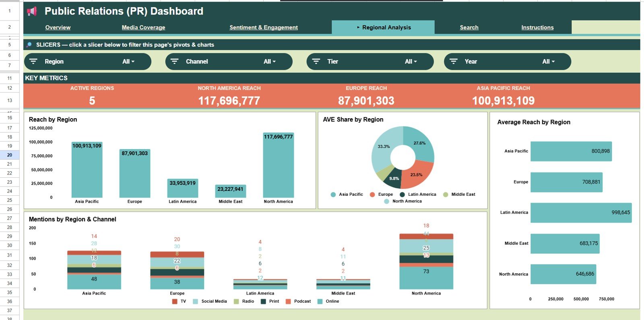The width and height of the screenshot is (644, 320).
Task: Click the Europe legend swatch in AVE Share
Action: (372, 195)
